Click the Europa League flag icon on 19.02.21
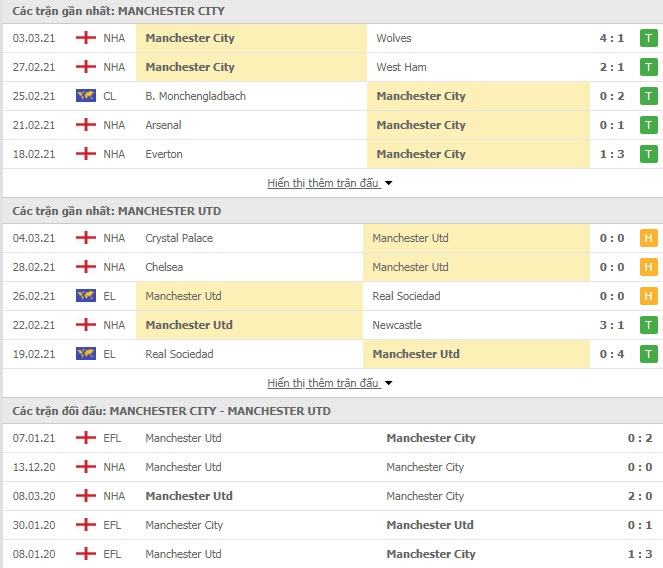The width and height of the screenshot is (663, 568). (86, 354)
